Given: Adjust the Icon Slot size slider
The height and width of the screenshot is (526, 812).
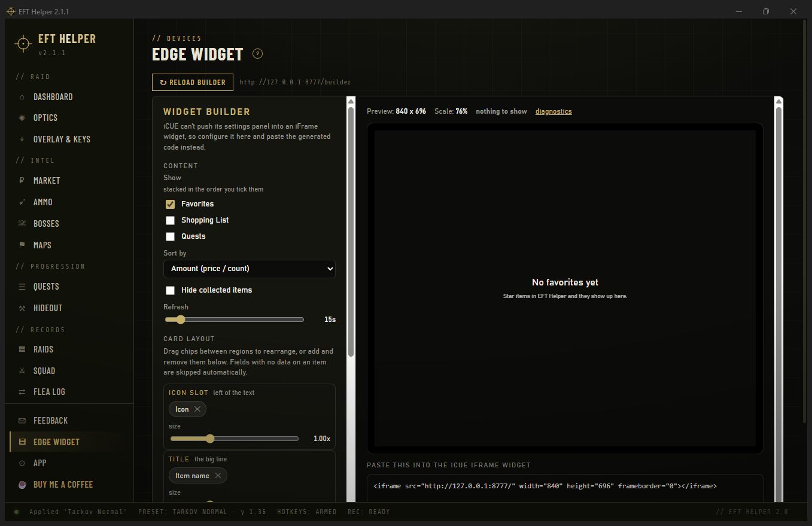Looking at the screenshot, I should click(x=234, y=439).
